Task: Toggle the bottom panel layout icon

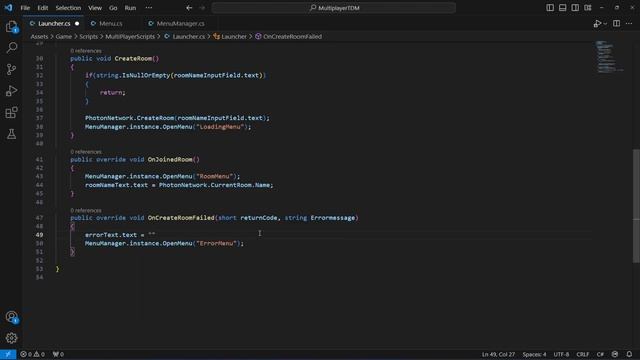Action: pyautogui.click(x=562, y=8)
